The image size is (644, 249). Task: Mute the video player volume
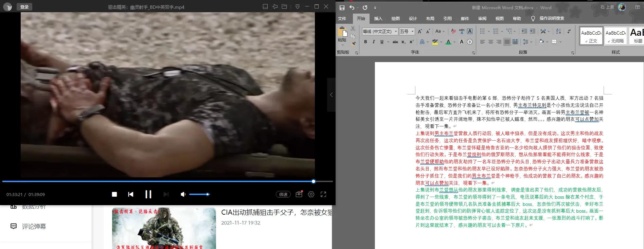tap(183, 194)
